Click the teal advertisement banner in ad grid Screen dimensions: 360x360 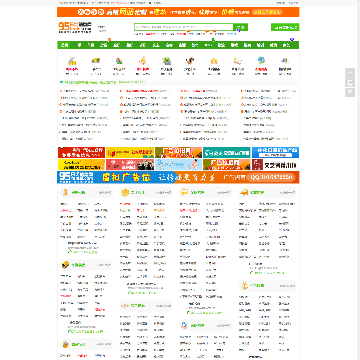pos(227,152)
